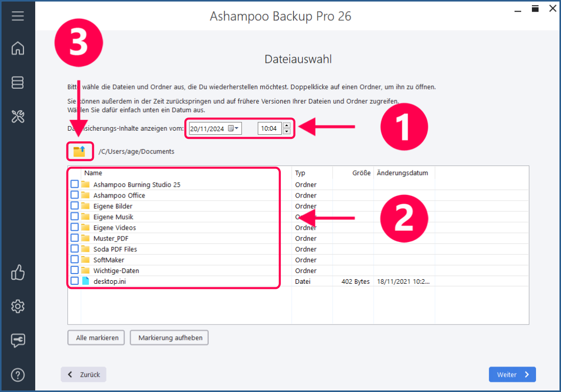
Task: Click the SoftMaker folder icon
Action: tap(85, 259)
